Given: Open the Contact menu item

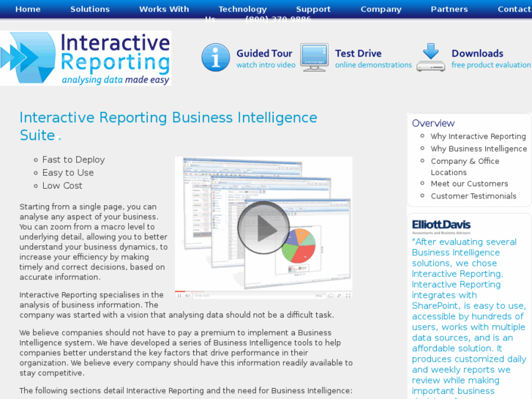Looking at the screenshot, I should (x=514, y=10).
